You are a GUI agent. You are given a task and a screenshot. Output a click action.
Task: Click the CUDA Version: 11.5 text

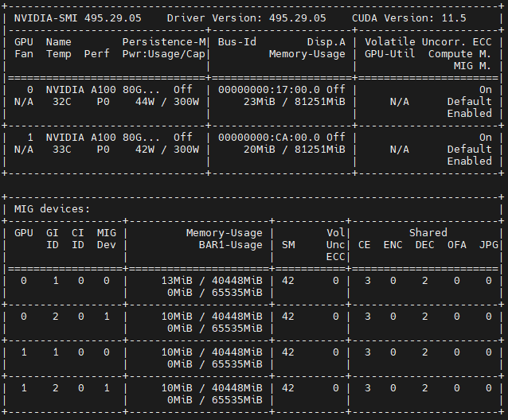409,18
